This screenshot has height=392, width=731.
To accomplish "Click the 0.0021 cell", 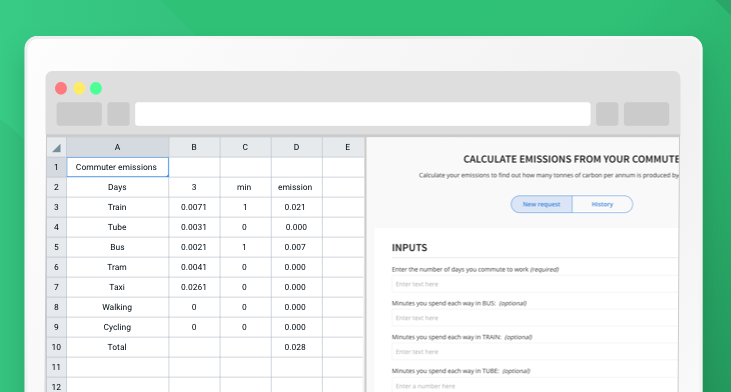I will tap(194, 247).
